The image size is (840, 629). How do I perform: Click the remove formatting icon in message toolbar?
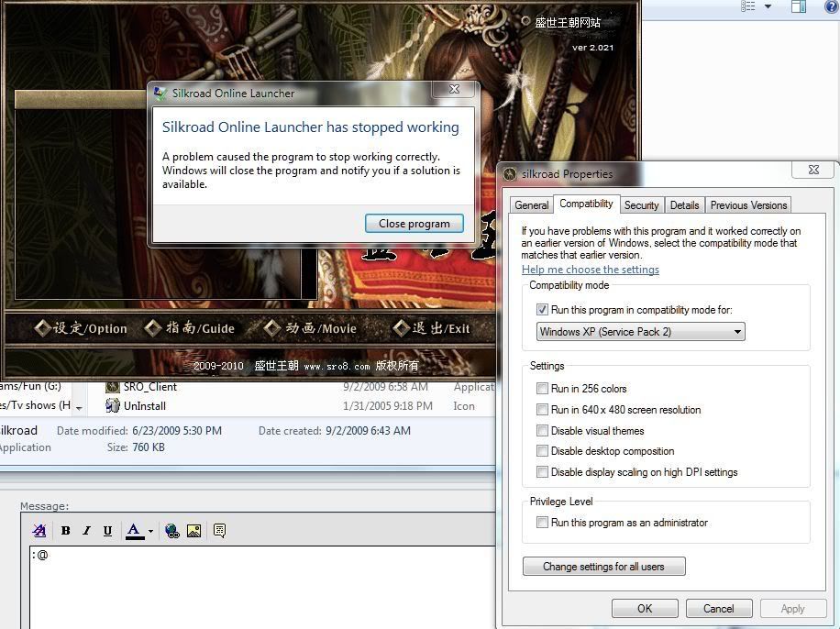pyautogui.click(x=39, y=530)
